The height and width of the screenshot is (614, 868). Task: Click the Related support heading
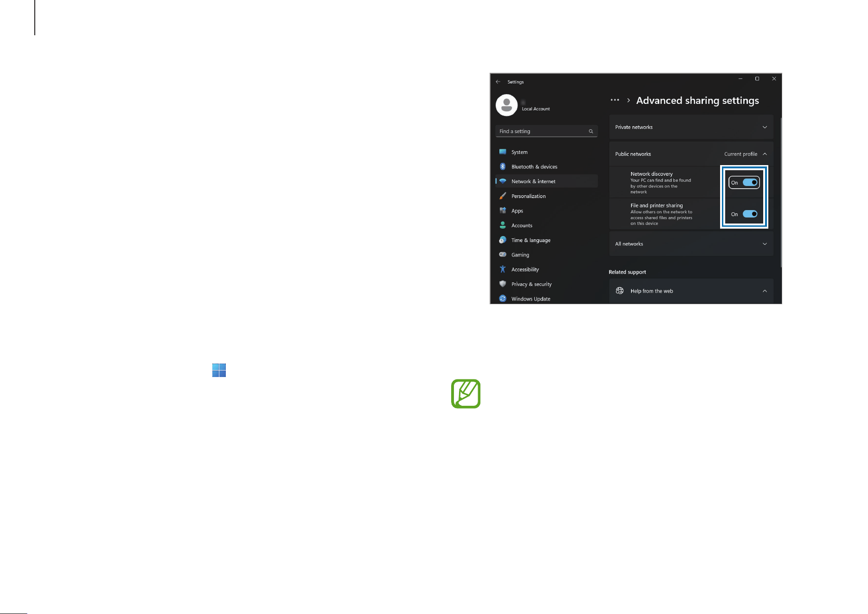627,272
